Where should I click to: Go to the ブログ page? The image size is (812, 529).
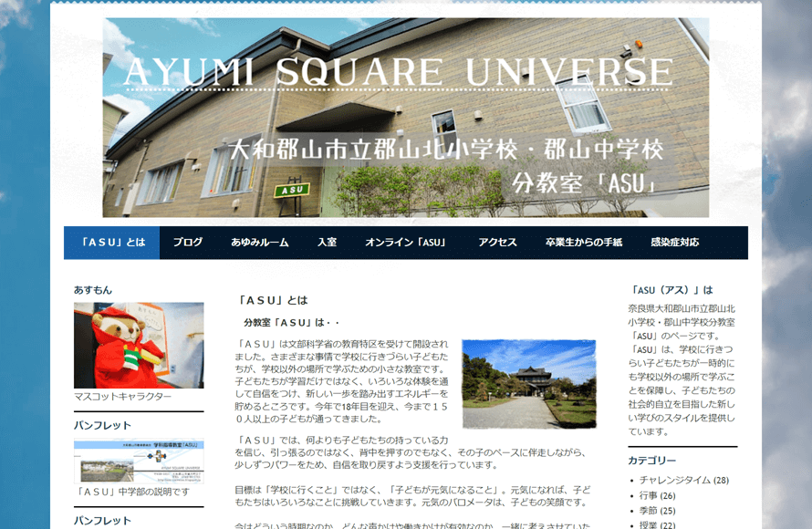[x=187, y=243]
